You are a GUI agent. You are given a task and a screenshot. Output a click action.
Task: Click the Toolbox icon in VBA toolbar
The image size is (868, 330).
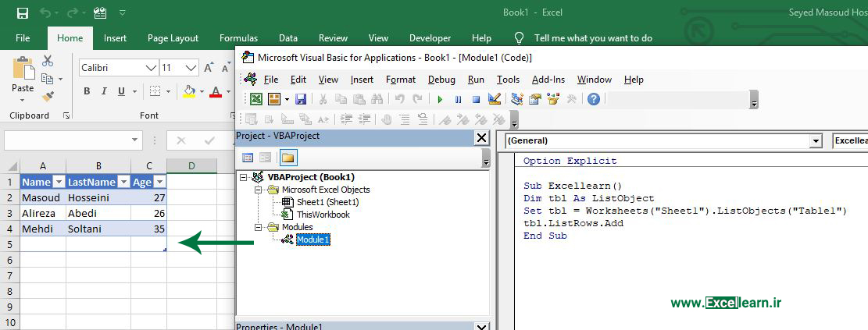click(572, 99)
